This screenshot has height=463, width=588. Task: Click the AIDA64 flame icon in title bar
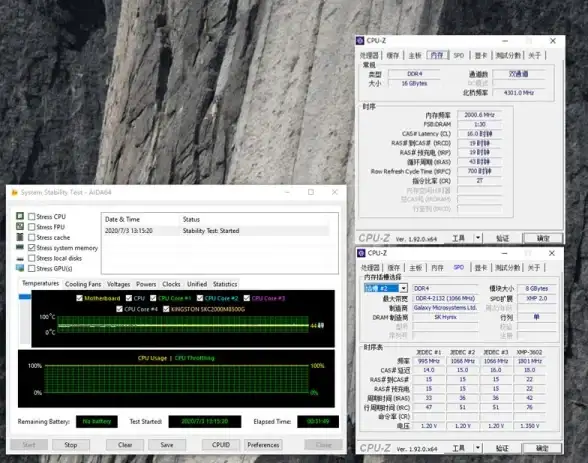point(15,193)
